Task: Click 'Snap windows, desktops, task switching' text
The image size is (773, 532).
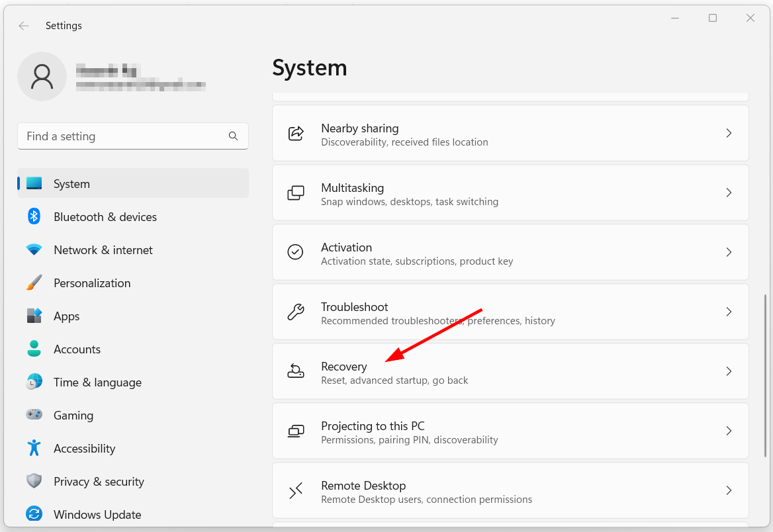Action: pyautogui.click(x=410, y=202)
